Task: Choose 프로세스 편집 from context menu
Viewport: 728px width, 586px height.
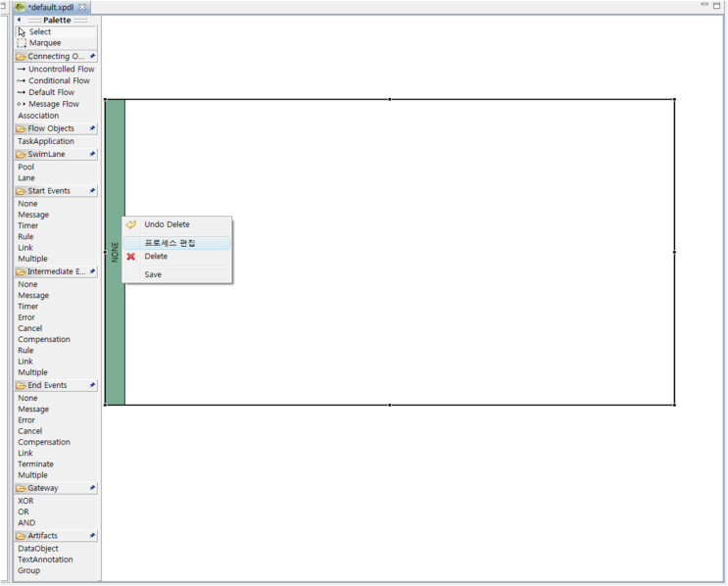Action: pyautogui.click(x=177, y=243)
